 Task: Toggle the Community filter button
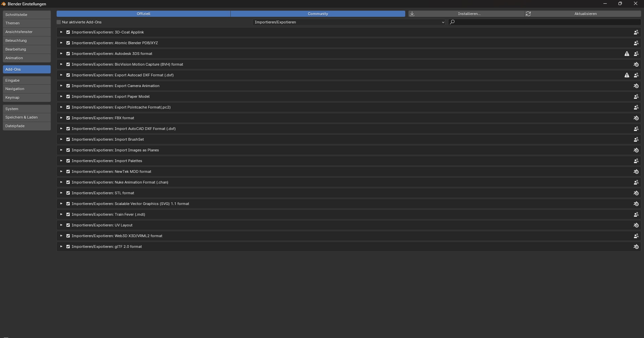[x=318, y=14]
